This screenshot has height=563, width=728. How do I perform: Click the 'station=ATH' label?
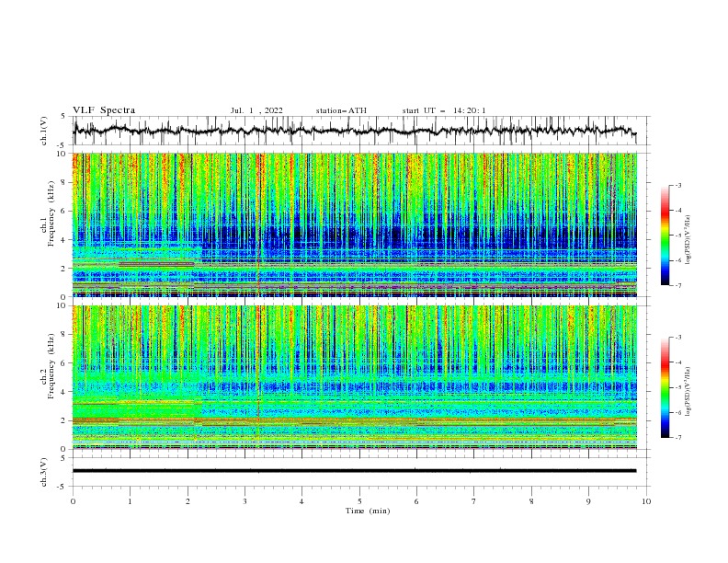coord(341,110)
